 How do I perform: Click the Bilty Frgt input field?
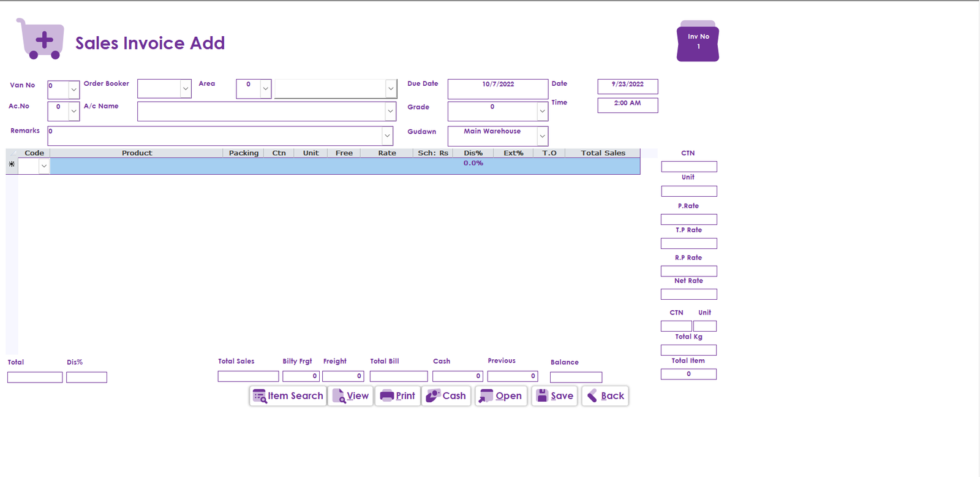coord(301,376)
